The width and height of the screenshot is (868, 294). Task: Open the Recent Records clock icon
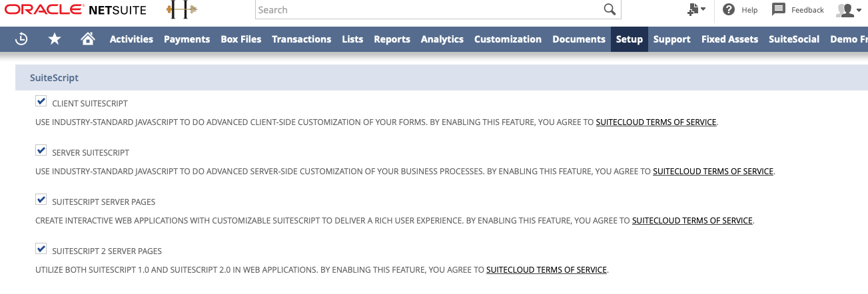pos(21,39)
